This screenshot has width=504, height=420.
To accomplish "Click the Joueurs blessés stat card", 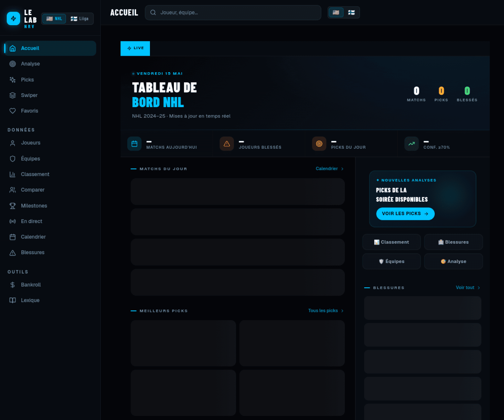I will pos(259,144).
